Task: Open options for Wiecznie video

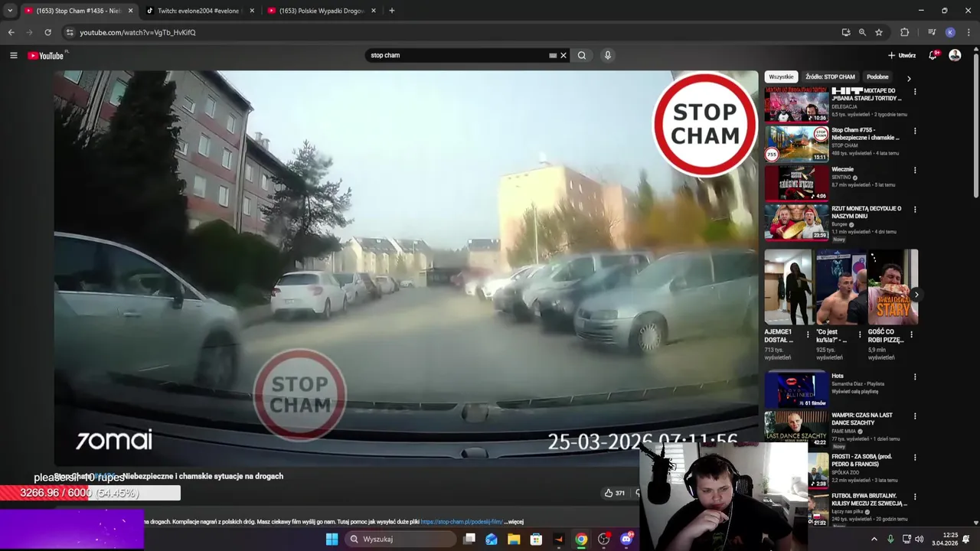Action: pyautogui.click(x=914, y=170)
